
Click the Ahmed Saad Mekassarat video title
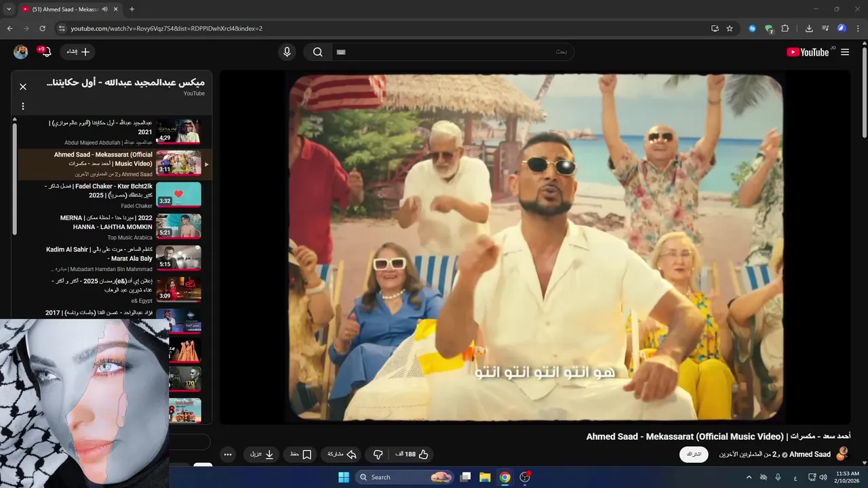[718, 436]
